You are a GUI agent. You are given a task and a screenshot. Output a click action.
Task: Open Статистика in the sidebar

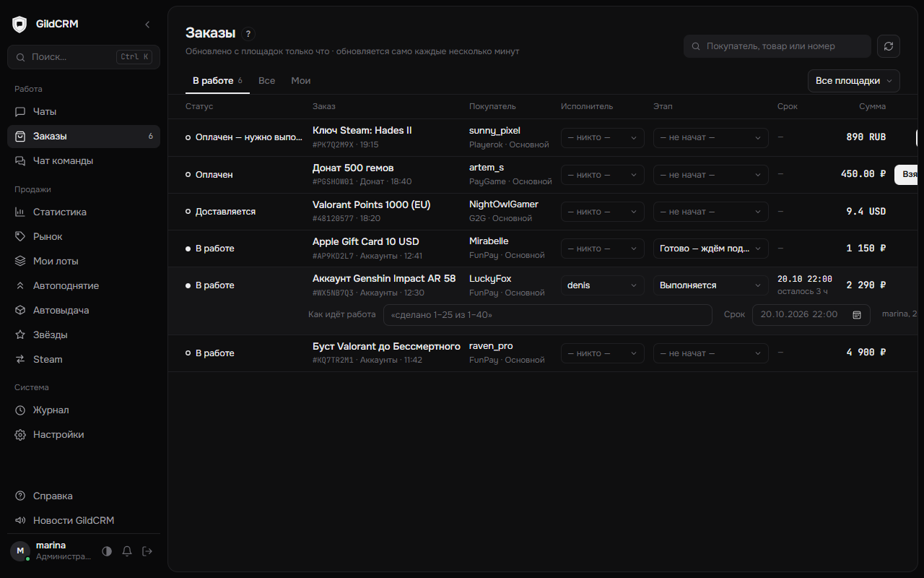pos(84,212)
